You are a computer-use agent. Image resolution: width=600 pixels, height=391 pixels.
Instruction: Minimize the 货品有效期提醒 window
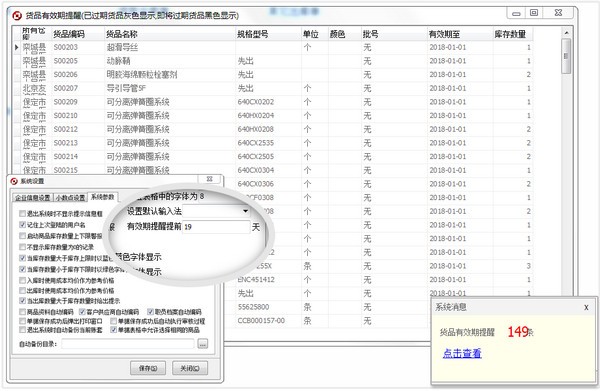pyautogui.click(x=516, y=13)
